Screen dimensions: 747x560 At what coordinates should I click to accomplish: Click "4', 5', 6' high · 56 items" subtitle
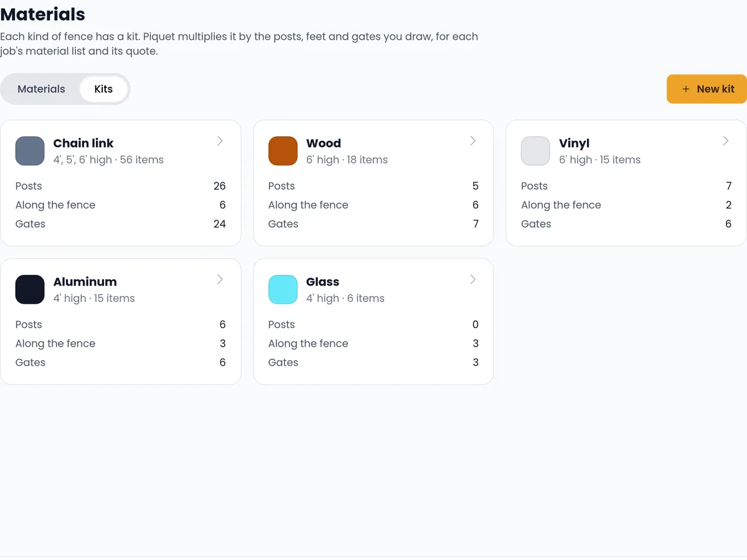(x=108, y=160)
